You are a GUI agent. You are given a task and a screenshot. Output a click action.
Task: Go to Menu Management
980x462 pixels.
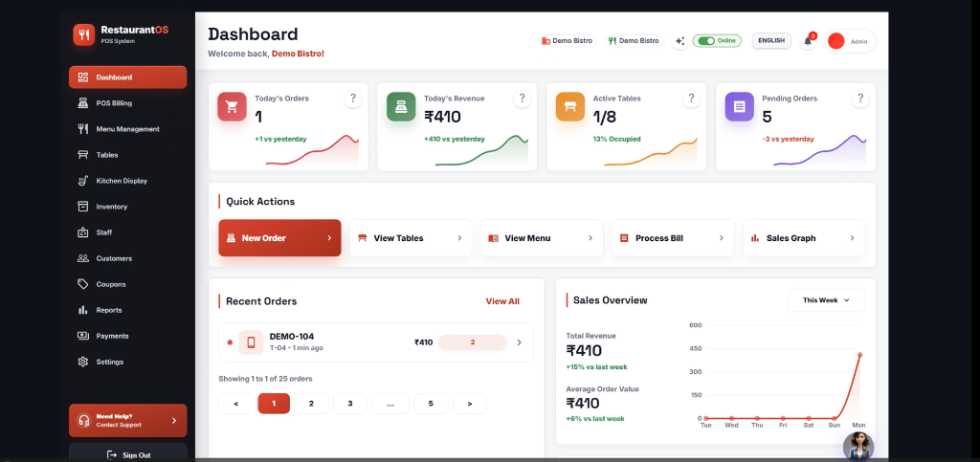[x=127, y=129]
